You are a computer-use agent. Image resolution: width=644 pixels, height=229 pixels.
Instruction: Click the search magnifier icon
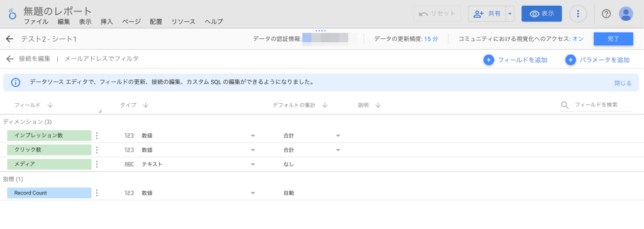(565, 105)
